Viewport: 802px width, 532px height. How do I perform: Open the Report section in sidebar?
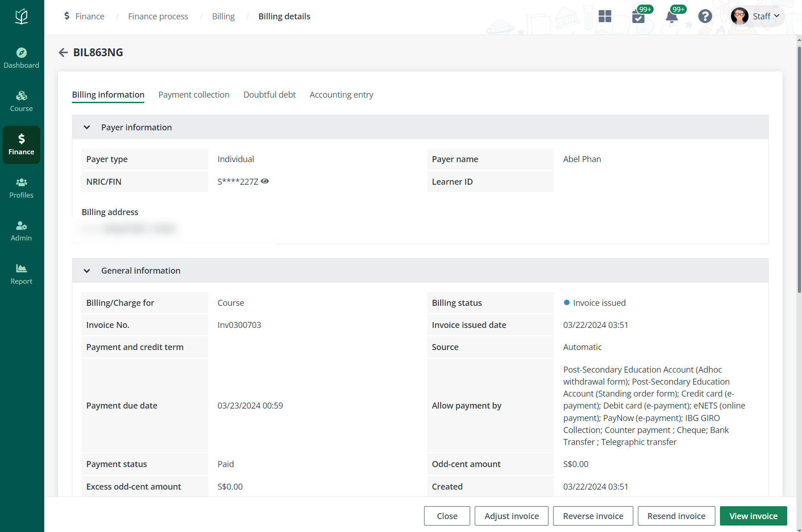tap(21, 275)
